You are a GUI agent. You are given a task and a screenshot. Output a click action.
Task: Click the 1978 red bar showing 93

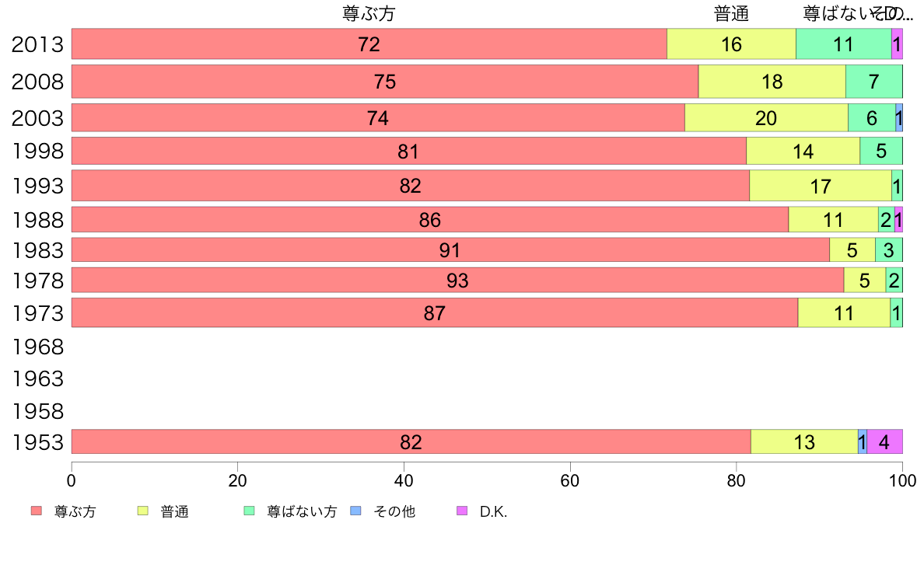point(458,280)
